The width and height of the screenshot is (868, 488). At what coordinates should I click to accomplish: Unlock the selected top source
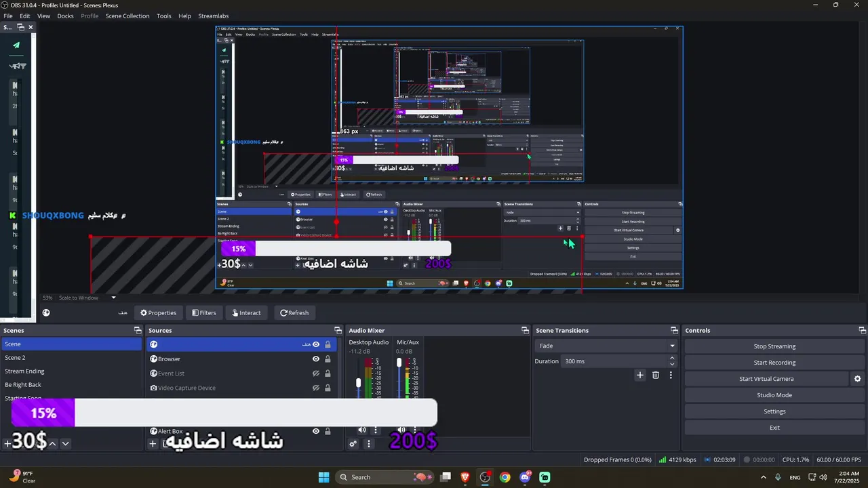(x=328, y=344)
